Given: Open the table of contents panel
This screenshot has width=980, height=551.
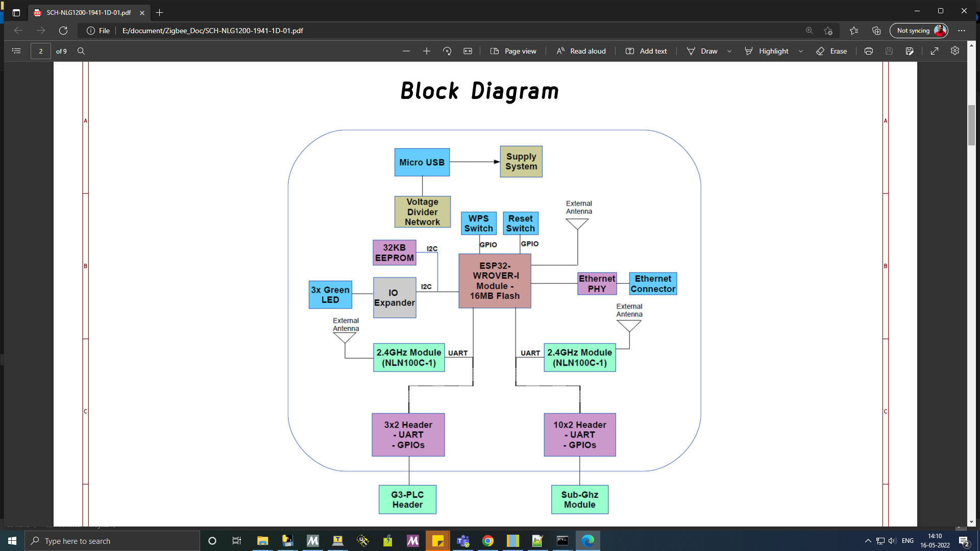Looking at the screenshot, I should click(16, 51).
